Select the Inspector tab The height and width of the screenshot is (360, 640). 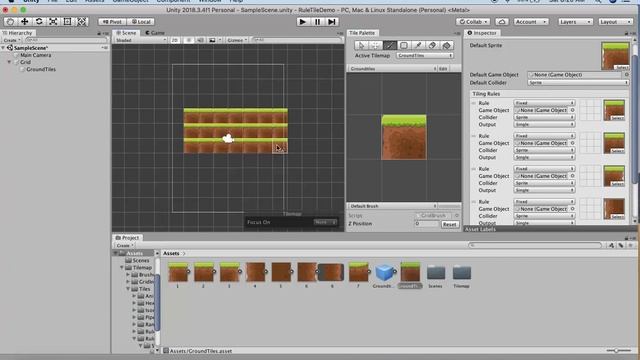(x=482, y=33)
